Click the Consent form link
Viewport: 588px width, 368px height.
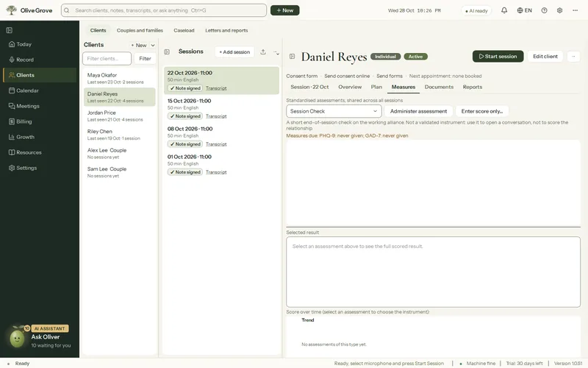[x=301, y=76]
